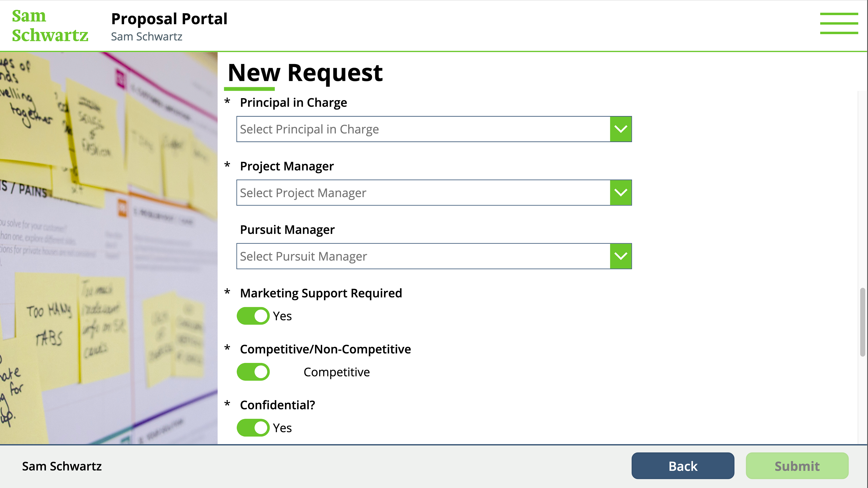Click the Sam Schwartz green logo
The image size is (868, 488).
(50, 26)
